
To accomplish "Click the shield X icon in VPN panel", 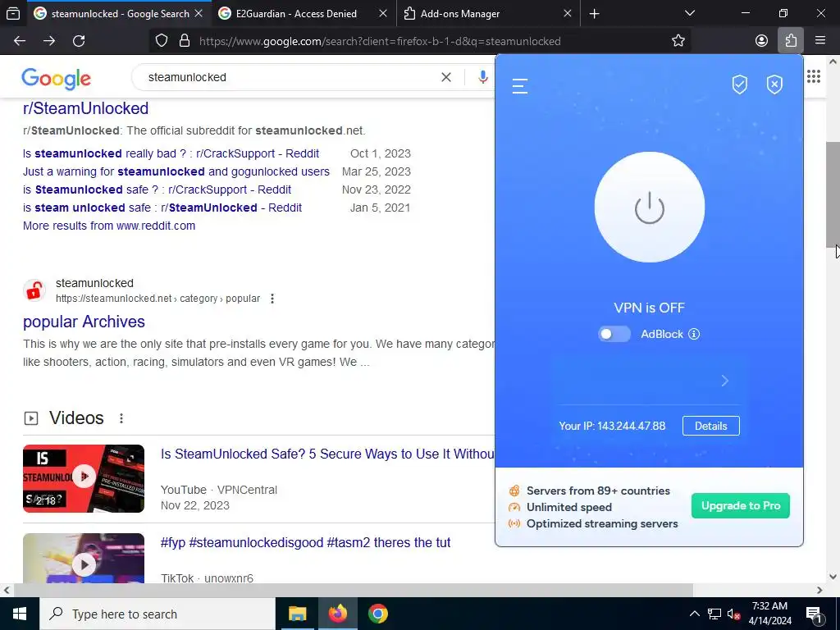I will (774, 84).
